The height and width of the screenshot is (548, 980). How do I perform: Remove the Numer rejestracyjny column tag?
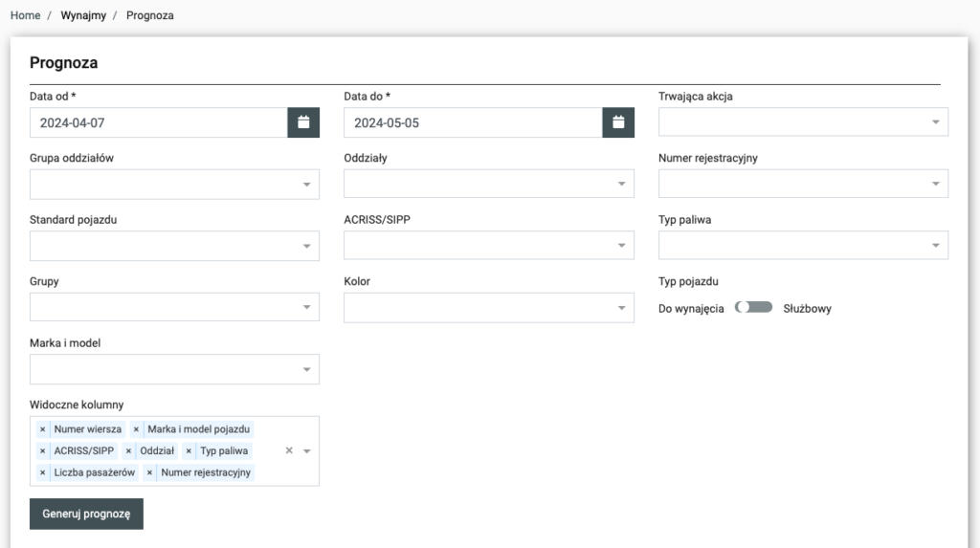pyautogui.click(x=149, y=472)
